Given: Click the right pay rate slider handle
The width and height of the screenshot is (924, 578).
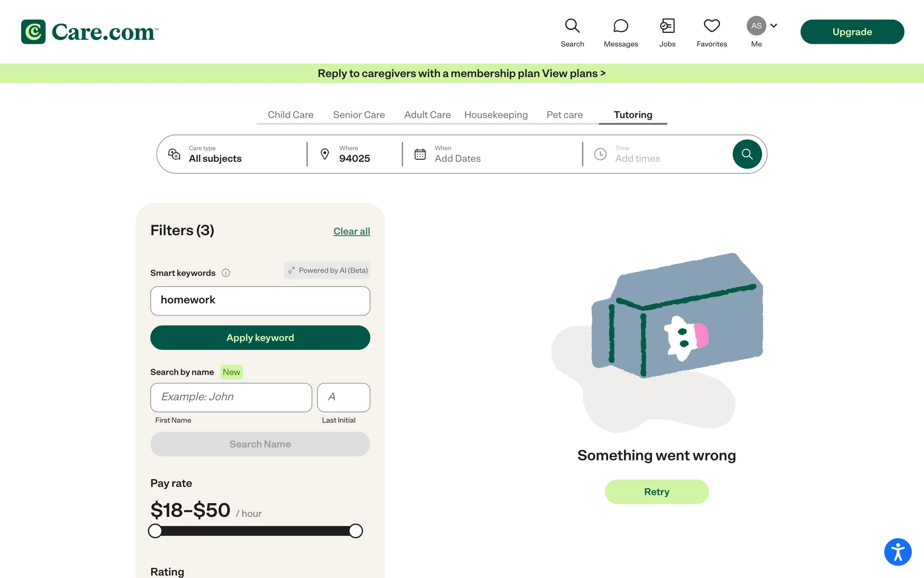Looking at the screenshot, I should 356,531.
